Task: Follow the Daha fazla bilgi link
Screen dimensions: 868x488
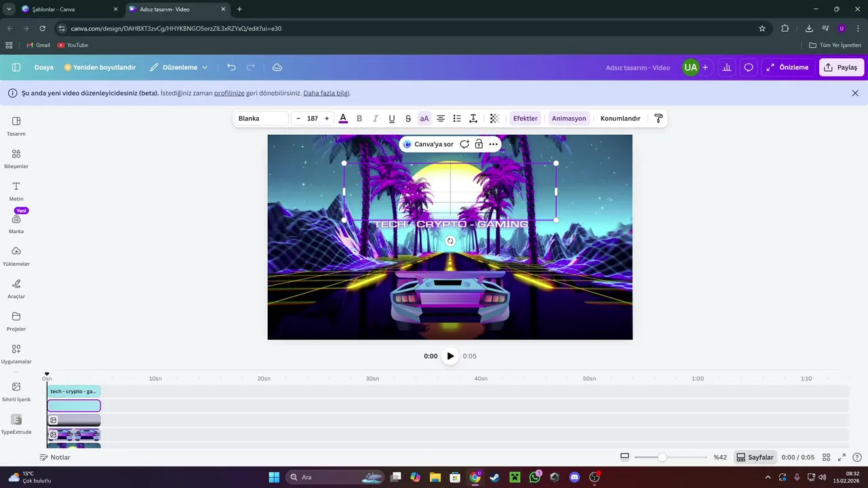Action: 327,93
